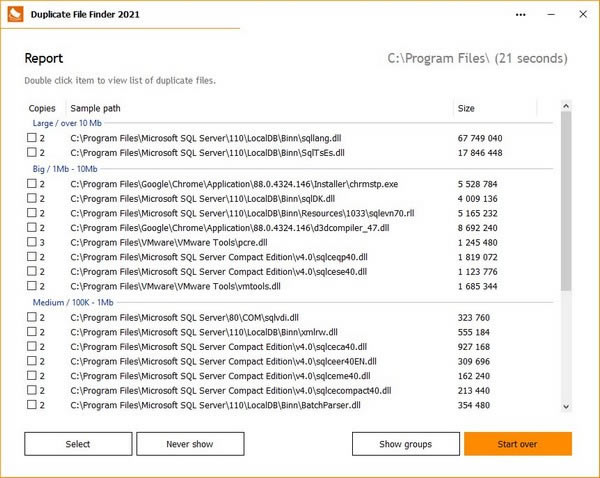
Task: Enable the checkbox for pcre.dll
Action: click(32, 241)
